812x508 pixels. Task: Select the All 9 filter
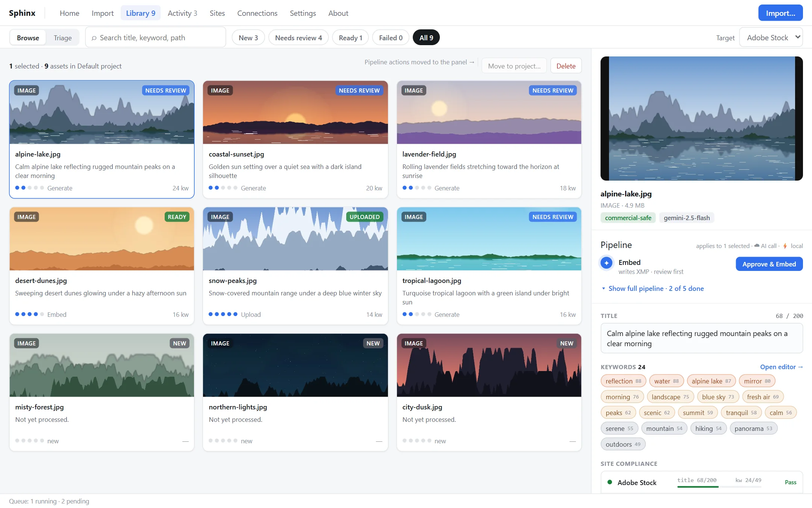[426, 38]
